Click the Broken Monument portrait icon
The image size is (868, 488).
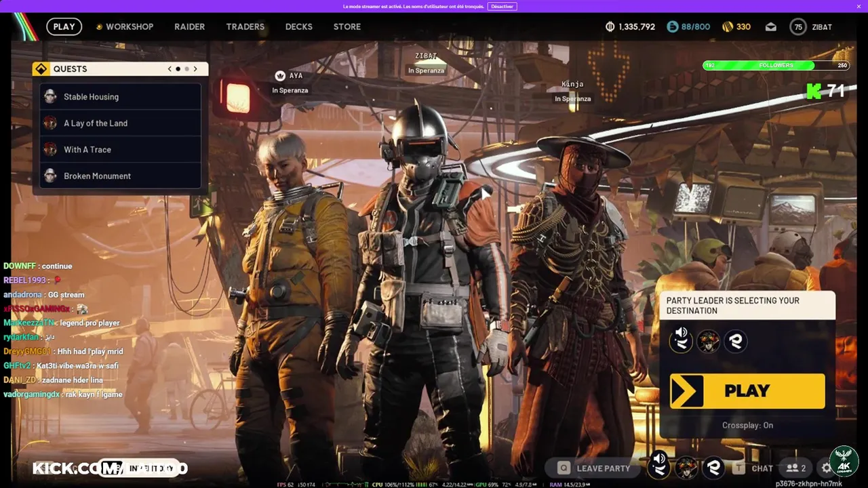pos(50,176)
